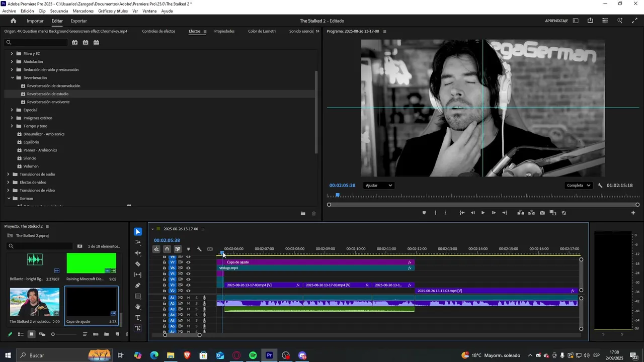Screen dimensions: 644x362
Task: Add a marker in the timeline toolbar
Action: tap(189, 249)
